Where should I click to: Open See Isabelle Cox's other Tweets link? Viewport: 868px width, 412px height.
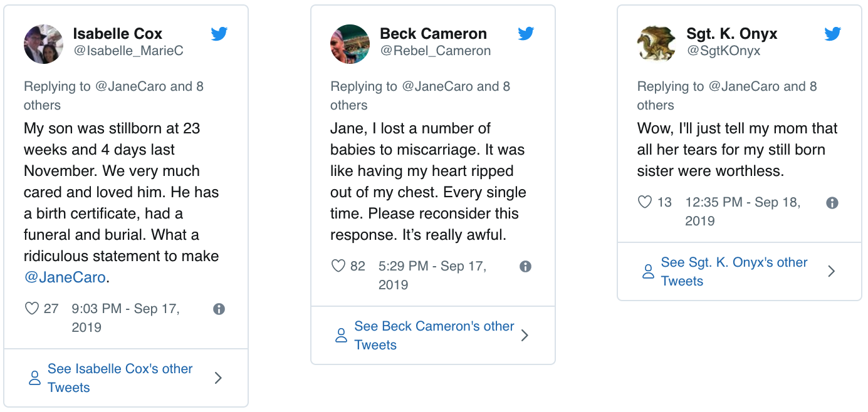pos(120,378)
